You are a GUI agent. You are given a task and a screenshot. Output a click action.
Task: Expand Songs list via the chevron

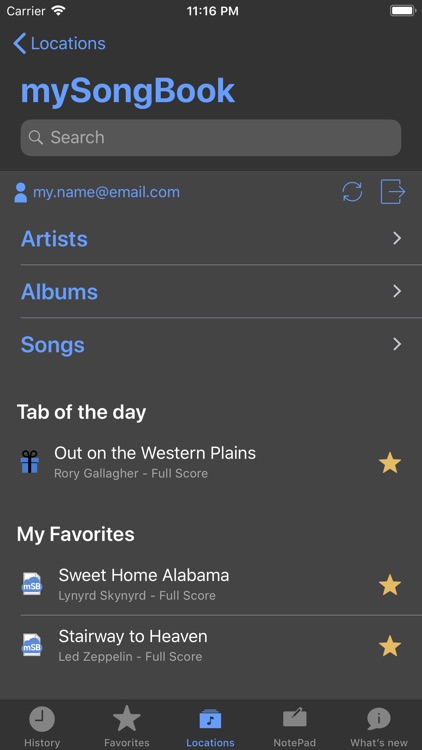397,344
